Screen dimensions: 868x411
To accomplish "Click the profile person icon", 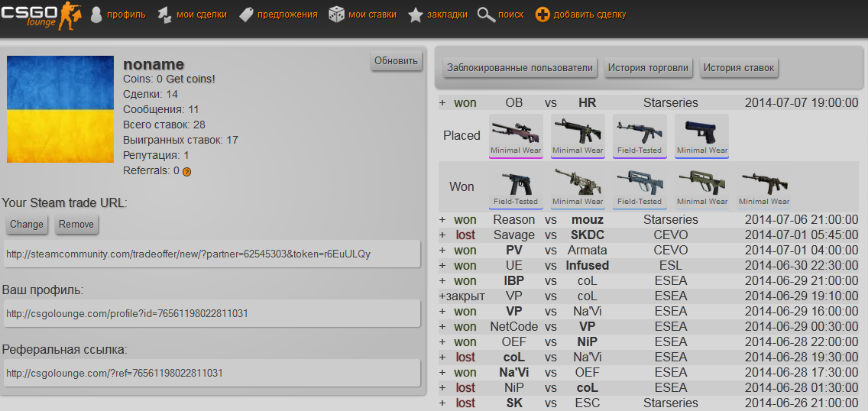I will pos(96,15).
